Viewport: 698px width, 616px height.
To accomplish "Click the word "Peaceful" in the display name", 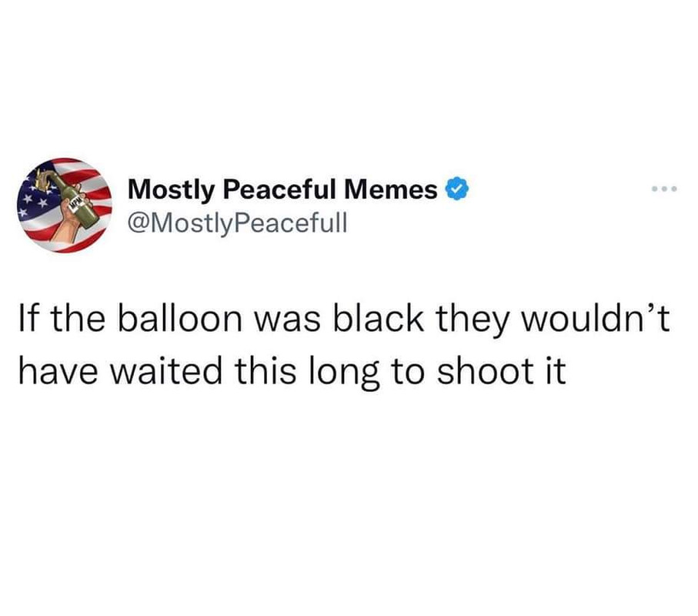I will 279,189.
